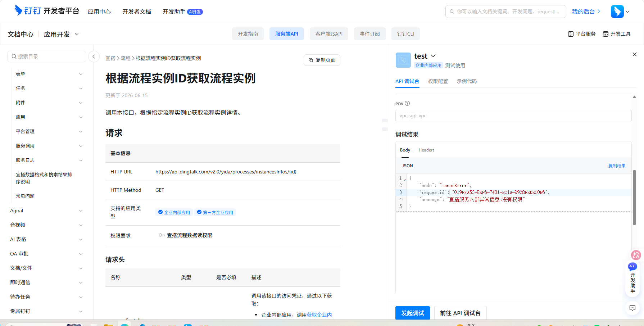
Task: Click the 发起调试 button
Action: (413, 313)
